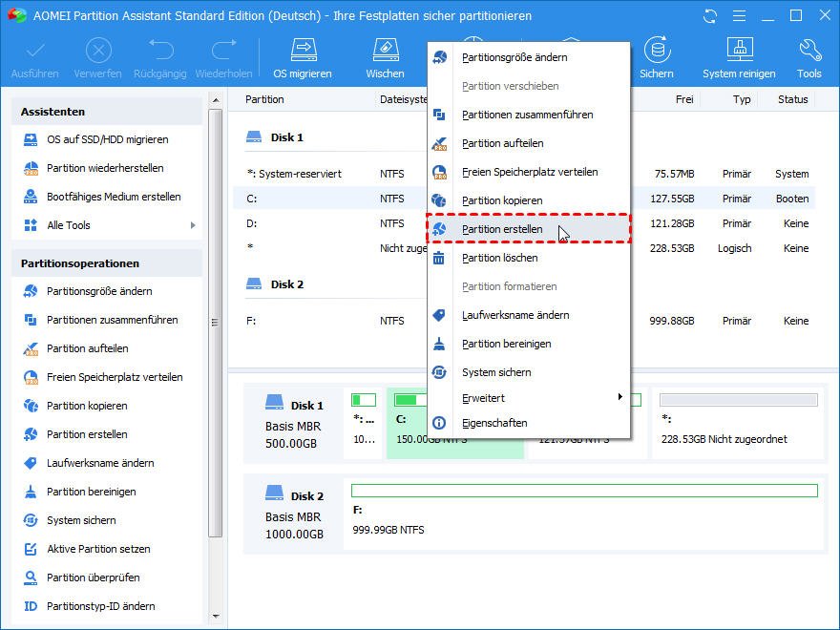
Task: Click Partition überprüfen in sidebar
Action: tap(94, 577)
